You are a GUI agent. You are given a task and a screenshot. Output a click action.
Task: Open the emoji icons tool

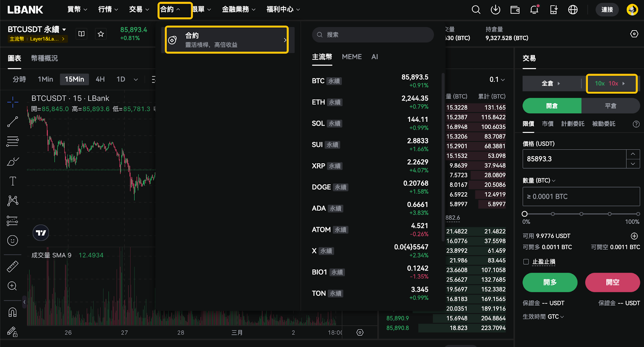12,240
